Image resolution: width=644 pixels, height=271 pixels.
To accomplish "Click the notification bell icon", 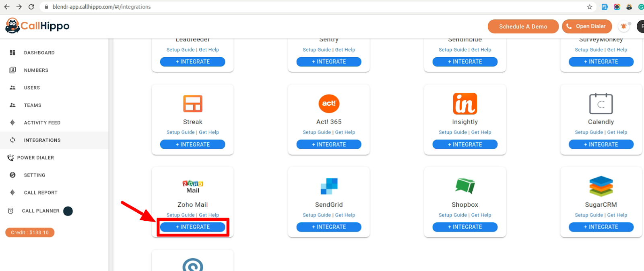I will click(623, 27).
